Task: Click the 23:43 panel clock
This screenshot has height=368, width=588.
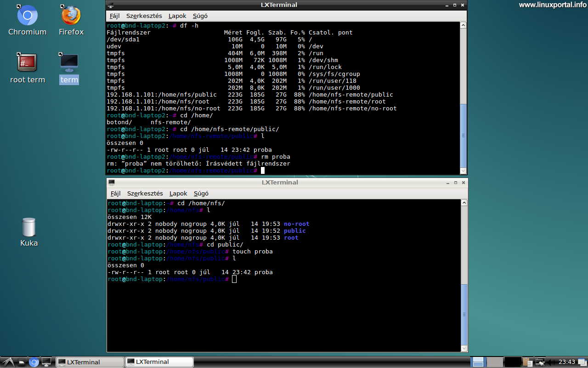Action: (x=567, y=362)
